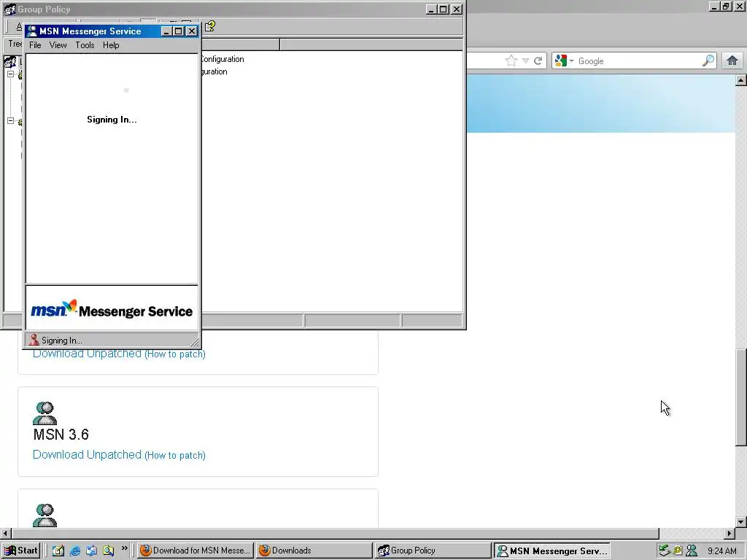Open the Help menu in MSN Messenger
This screenshot has height=560, width=747.
pyautogui.click(x=111, y=45)
